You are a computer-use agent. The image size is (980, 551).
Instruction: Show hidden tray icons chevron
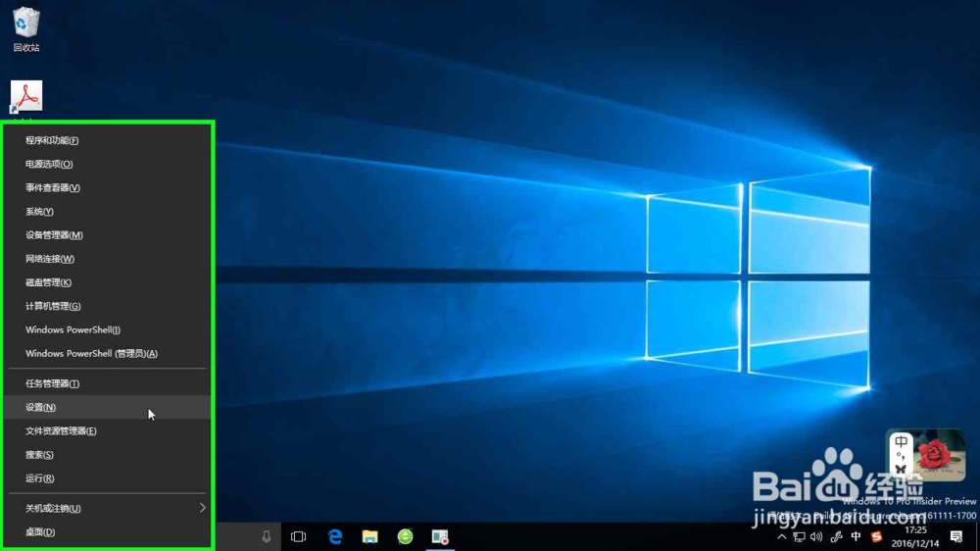[x=781, y=536]
